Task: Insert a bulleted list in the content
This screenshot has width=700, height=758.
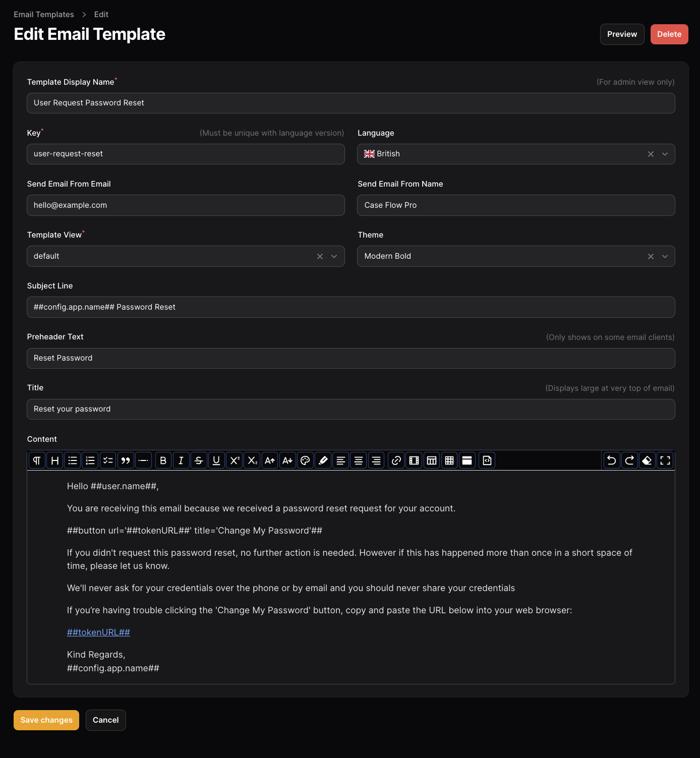Action: click(x=72, y=460)
